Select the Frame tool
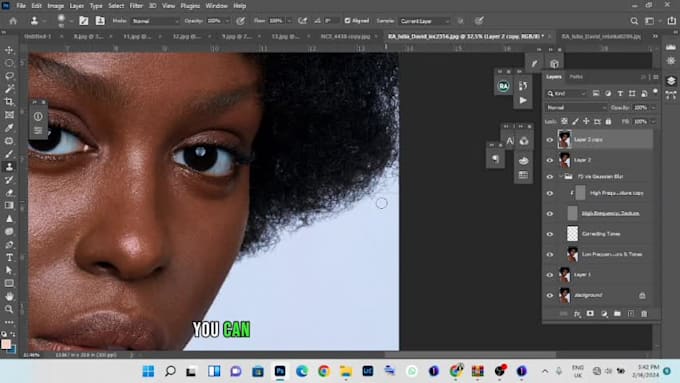 tap(9, 115)
